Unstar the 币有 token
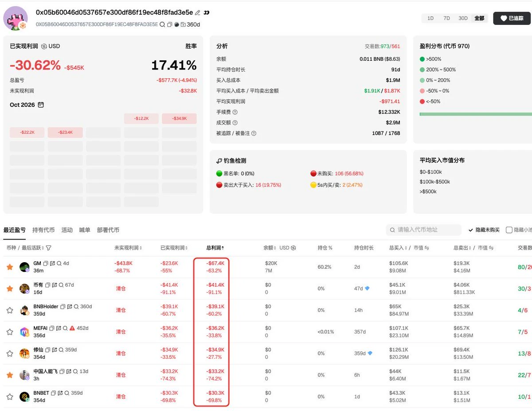The width and height of the screenshot is (532, 411). 9,289
